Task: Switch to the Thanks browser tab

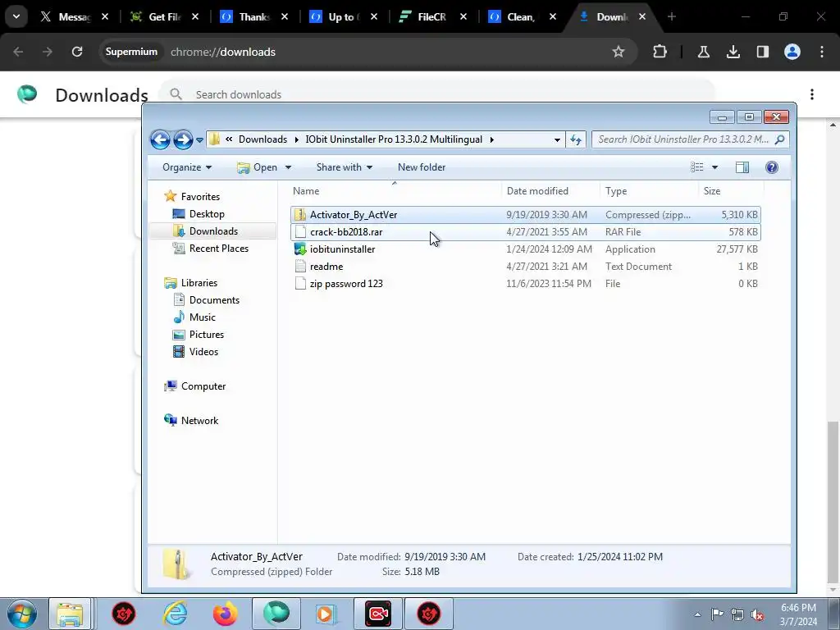Action: click(x=253, y=17)
